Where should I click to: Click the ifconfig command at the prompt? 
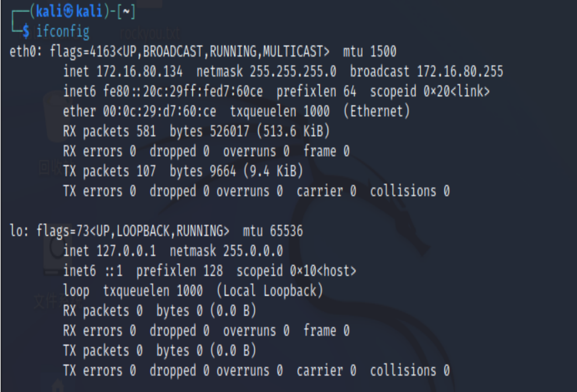pos(62,31)
